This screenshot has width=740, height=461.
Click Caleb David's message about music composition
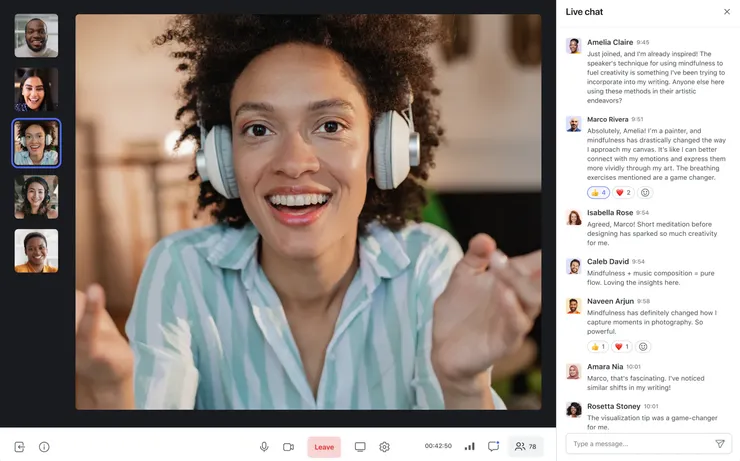(x=650, y=278)
